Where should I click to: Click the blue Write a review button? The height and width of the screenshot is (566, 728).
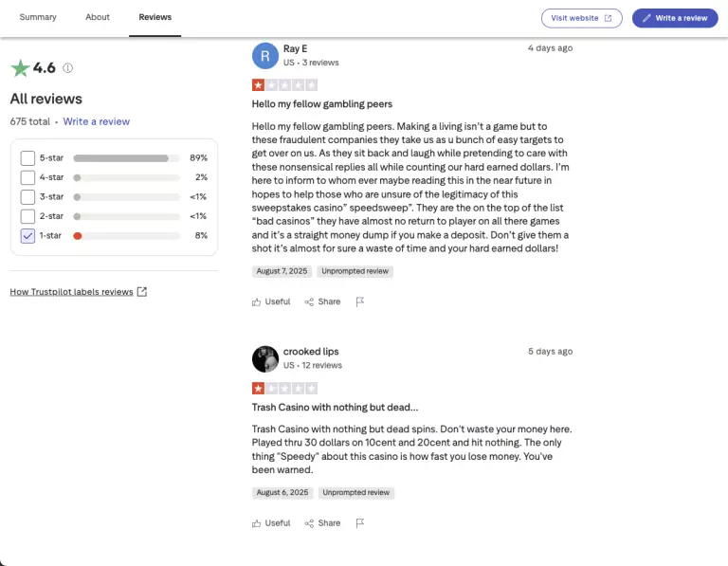pos(675,18)
